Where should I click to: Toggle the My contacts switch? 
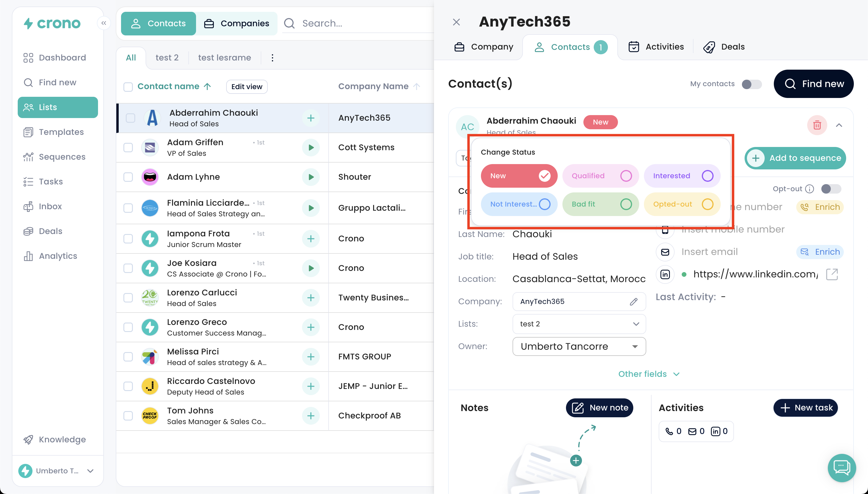[751, 84]
